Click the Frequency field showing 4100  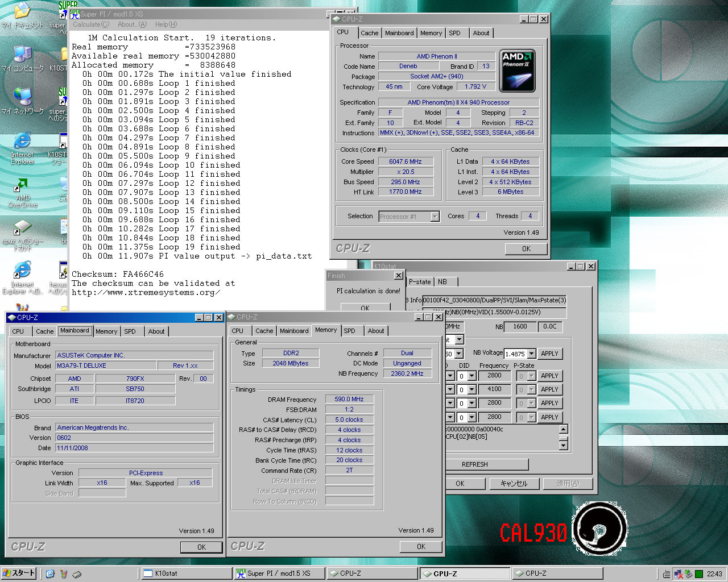click(494, 389)
